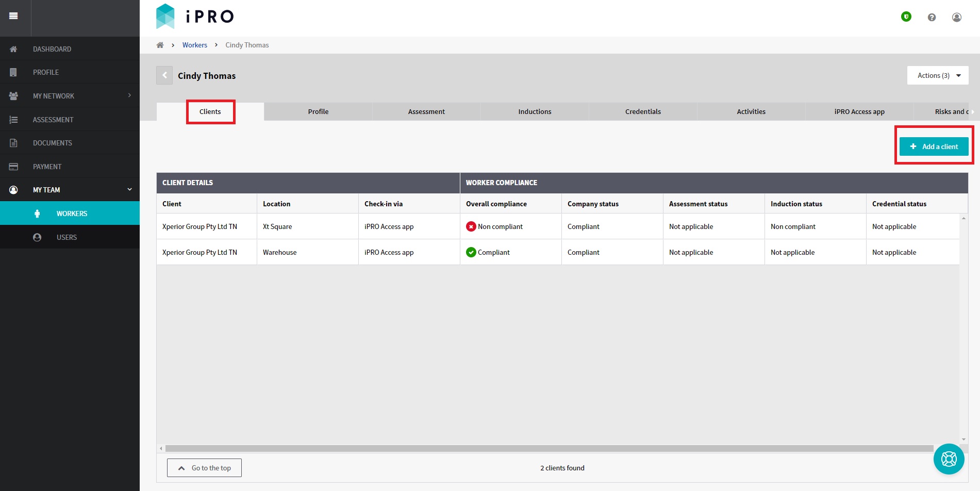Open the help question mark icon
The height and width of the screenshot is (491, 980).
point(932,17)
